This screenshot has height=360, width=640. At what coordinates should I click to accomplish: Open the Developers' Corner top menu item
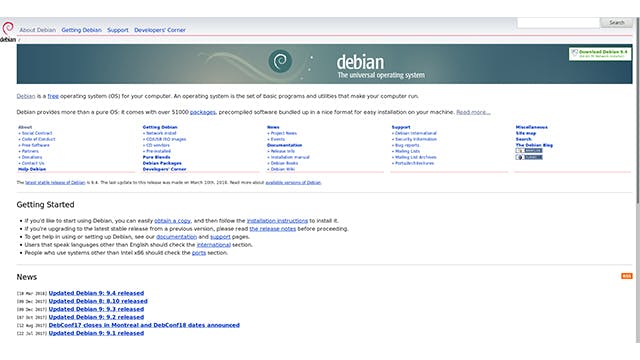pyautogui.click(x=160, y=30)
